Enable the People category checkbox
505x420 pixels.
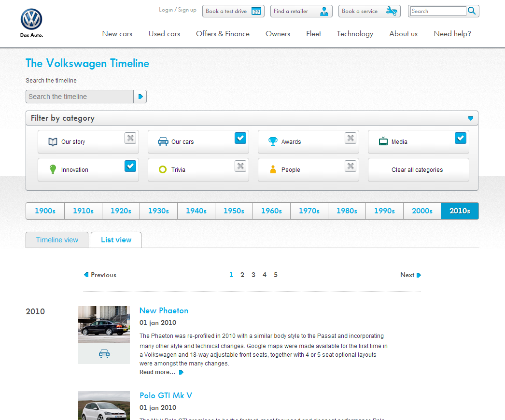351,166
